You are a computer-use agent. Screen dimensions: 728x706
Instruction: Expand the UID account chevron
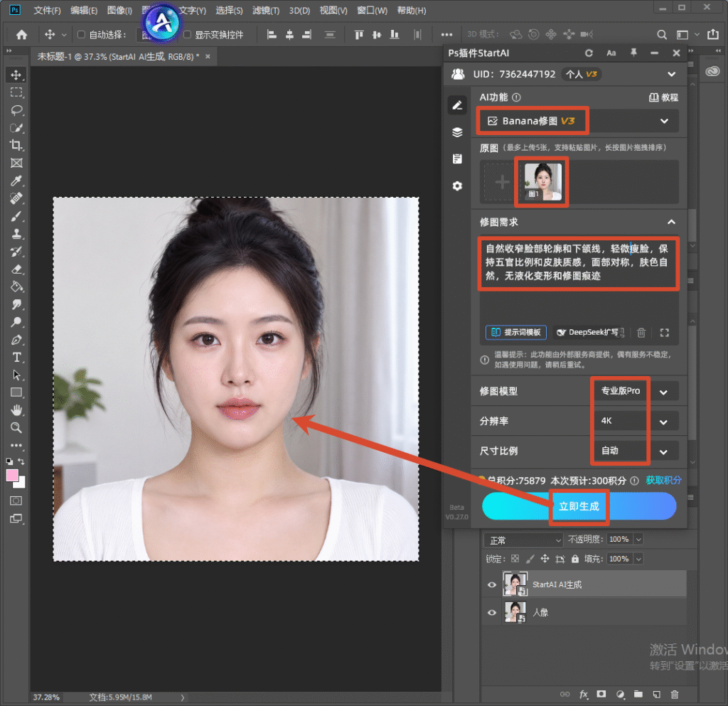(x=671, y=74)
